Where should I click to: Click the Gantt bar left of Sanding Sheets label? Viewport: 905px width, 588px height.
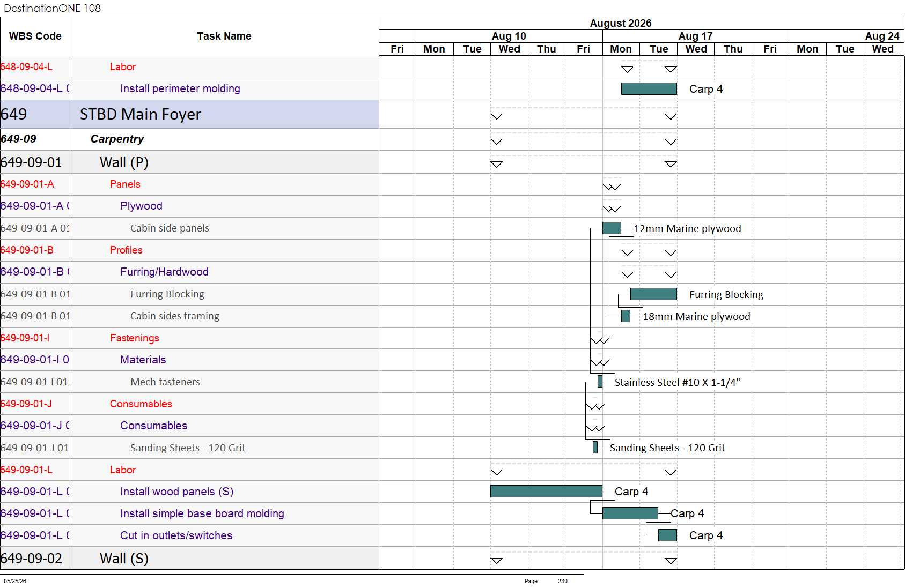click(595, 447)
